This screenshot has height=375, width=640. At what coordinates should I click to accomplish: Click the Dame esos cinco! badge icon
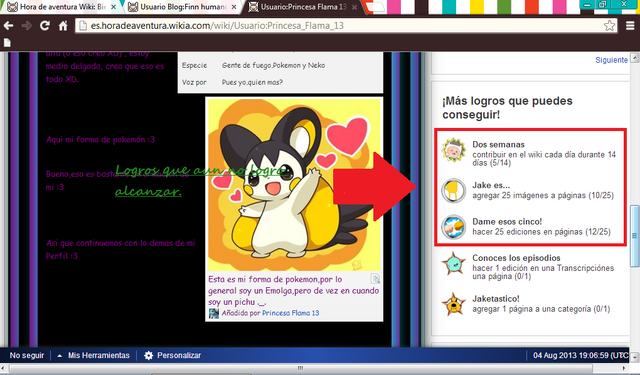pos(453,226)
